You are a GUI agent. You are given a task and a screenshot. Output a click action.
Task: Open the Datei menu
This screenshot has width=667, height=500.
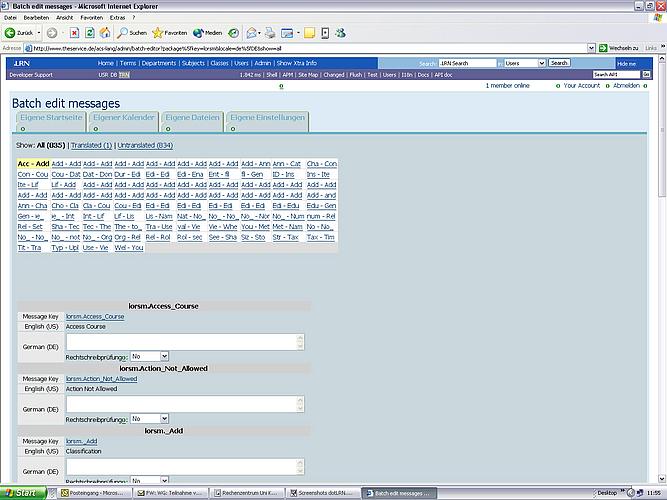pos(11,18)
